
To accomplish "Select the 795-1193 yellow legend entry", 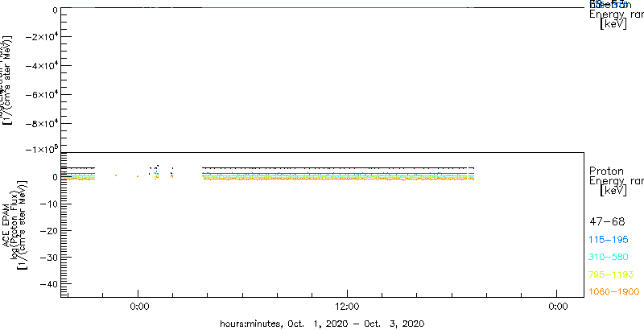I will [x=612, y=274].
